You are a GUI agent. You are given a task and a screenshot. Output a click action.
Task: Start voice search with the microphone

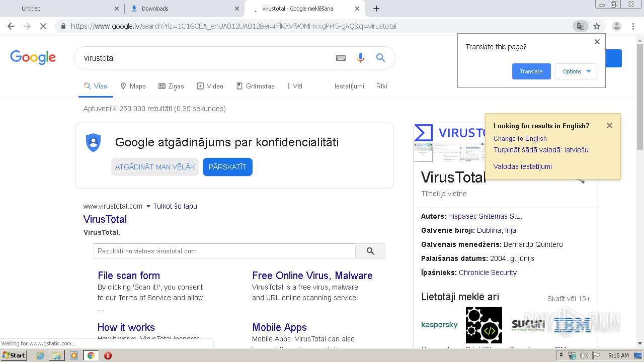click(360, 58)
